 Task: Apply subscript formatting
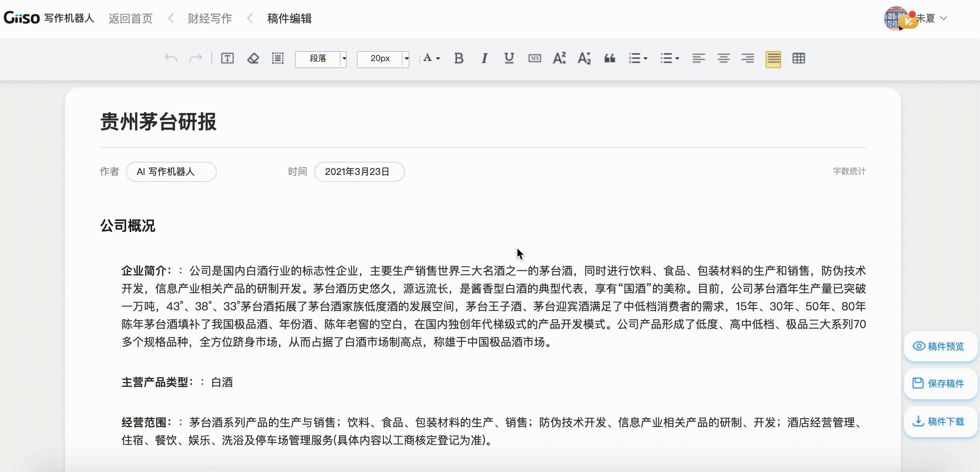(x=584, y=58)
